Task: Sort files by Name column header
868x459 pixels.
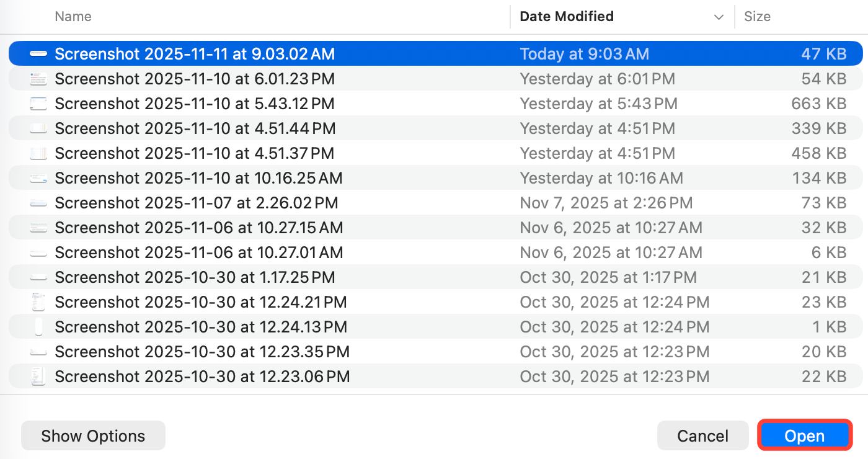Action: click(x=73, y=17)
